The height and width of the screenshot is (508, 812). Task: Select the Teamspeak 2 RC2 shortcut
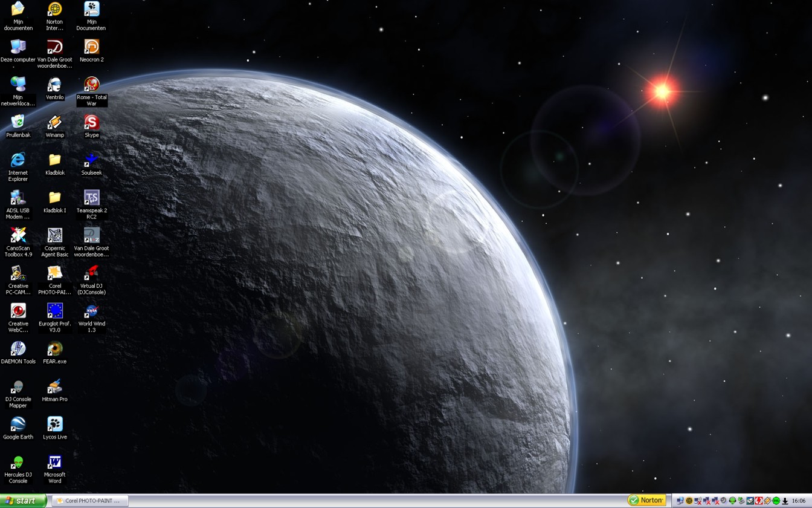point(91,198)
